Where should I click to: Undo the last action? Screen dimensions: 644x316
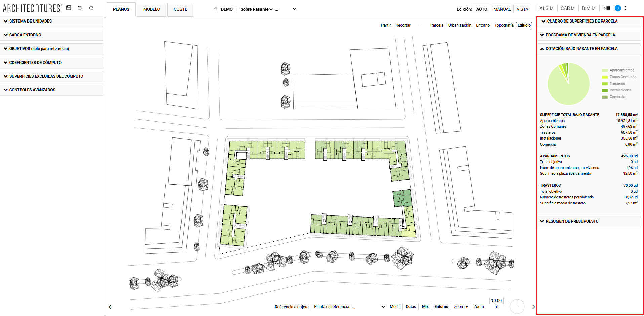80,8
